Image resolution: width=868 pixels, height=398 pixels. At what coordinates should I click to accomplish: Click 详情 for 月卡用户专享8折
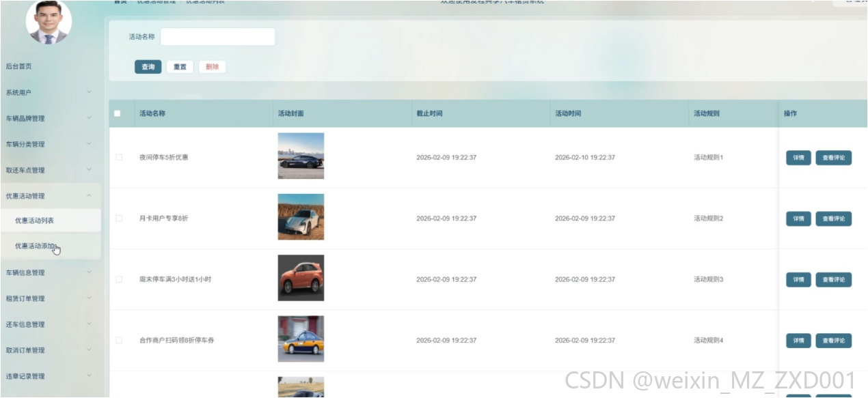(x=798, y=218)
